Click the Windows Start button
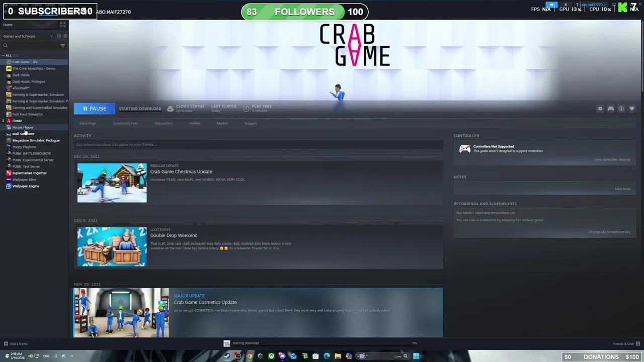This screenshot has height=362, width=644. pyautogui.click(x=416, y=356)
